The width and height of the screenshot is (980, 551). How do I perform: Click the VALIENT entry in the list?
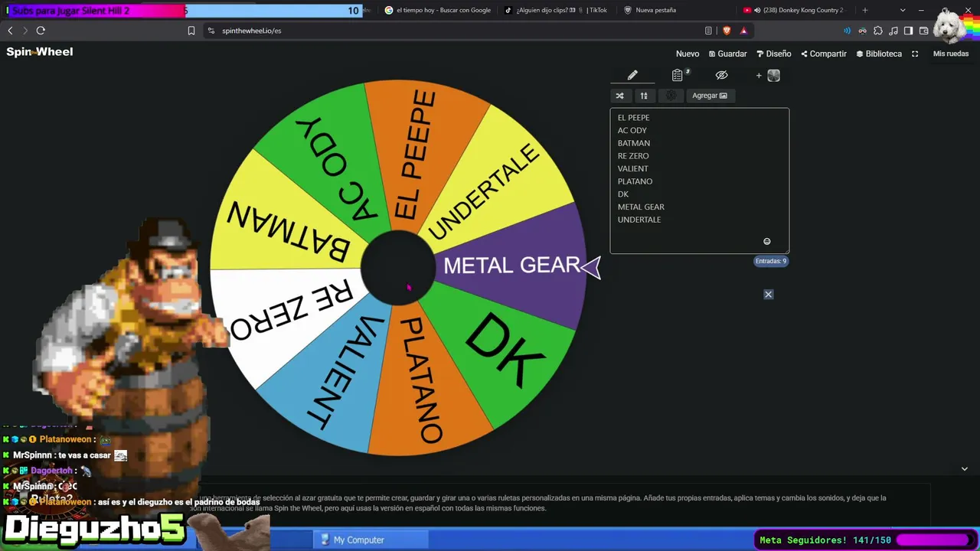pos(633,168)
